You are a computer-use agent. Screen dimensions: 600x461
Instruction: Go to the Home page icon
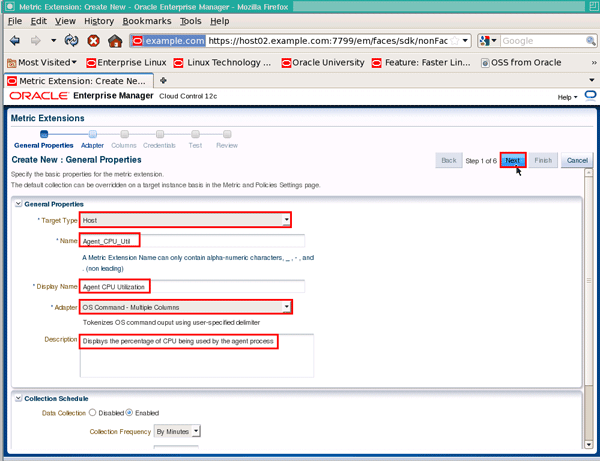(115, 40)
